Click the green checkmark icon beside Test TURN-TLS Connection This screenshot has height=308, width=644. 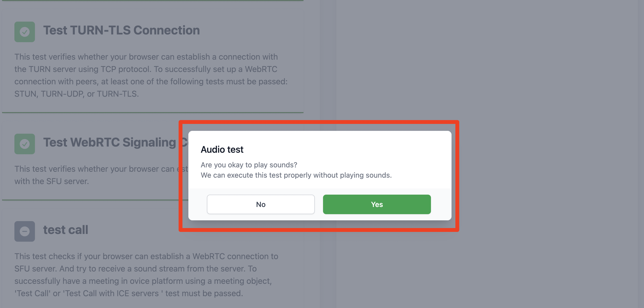(x=25, y=32)
